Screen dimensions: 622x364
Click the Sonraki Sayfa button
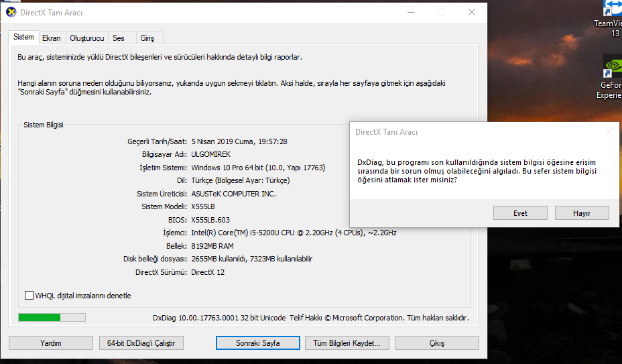point(258,343)
